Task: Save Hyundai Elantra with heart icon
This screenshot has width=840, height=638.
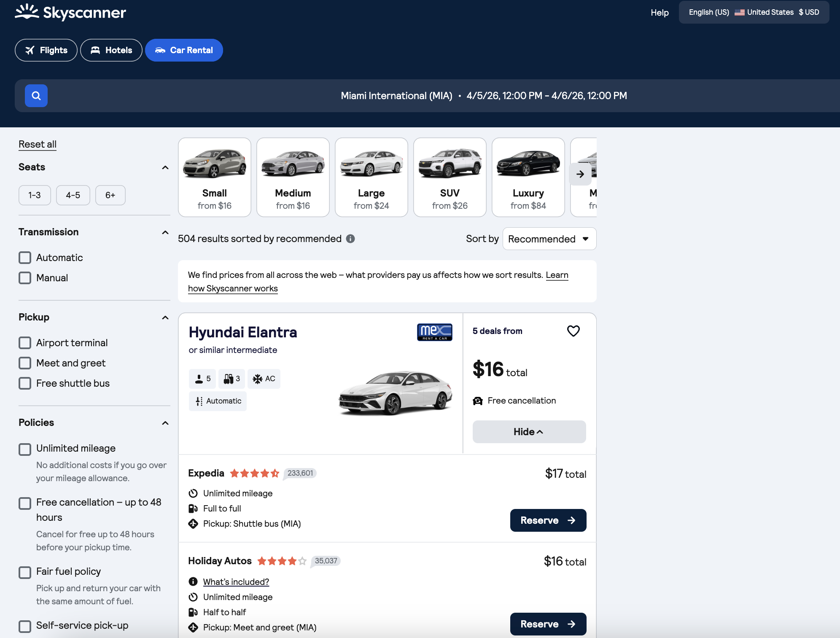Action: click(573, 331)
